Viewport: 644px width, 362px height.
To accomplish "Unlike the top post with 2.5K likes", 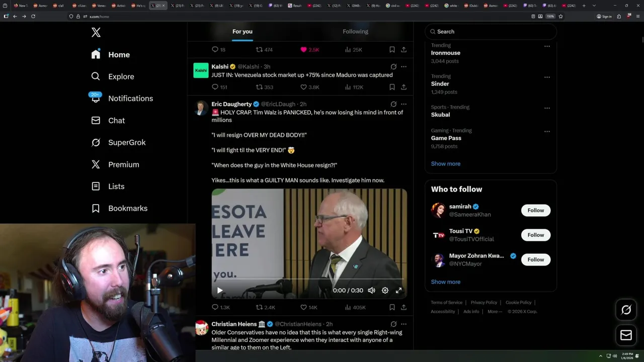I will tap(309, 50).
